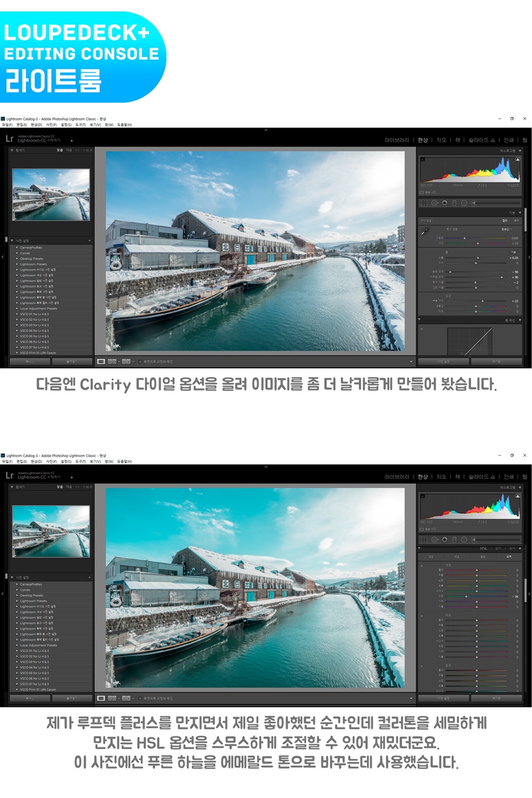Toggle 원본 사진 checkbox in Basic-panel window

[421, 192]
